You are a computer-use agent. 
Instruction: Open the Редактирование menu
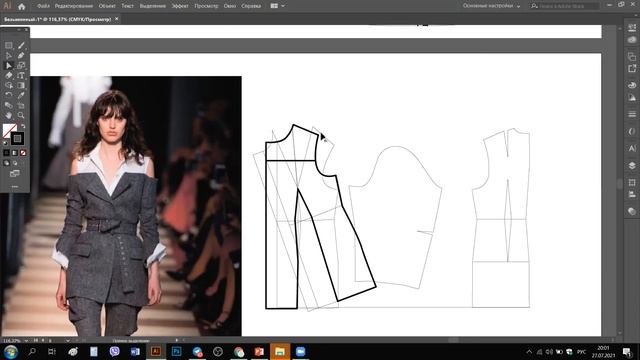[74, 6]
